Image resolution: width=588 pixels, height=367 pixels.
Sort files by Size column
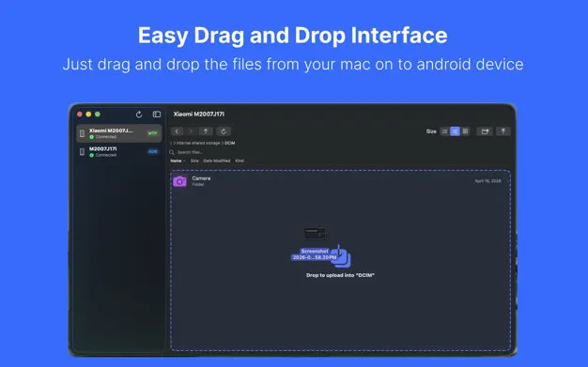coord(194,161)
